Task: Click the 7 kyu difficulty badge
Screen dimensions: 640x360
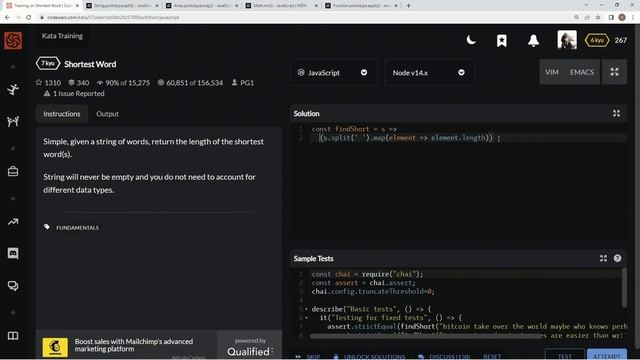Action: [x=48, y=64]
